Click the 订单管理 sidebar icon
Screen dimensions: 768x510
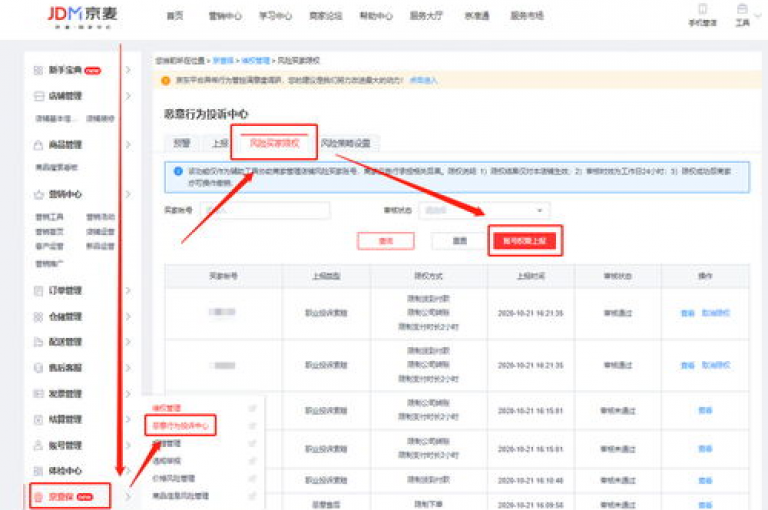click(38, 291)
